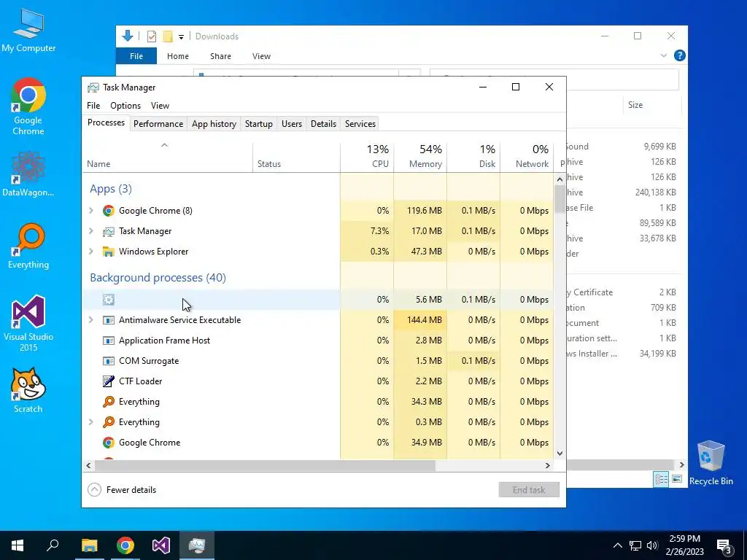The height and width of the screenshot is (560, 747).
Task: Click scroll down arrow in process list
Action: [560, 453]
